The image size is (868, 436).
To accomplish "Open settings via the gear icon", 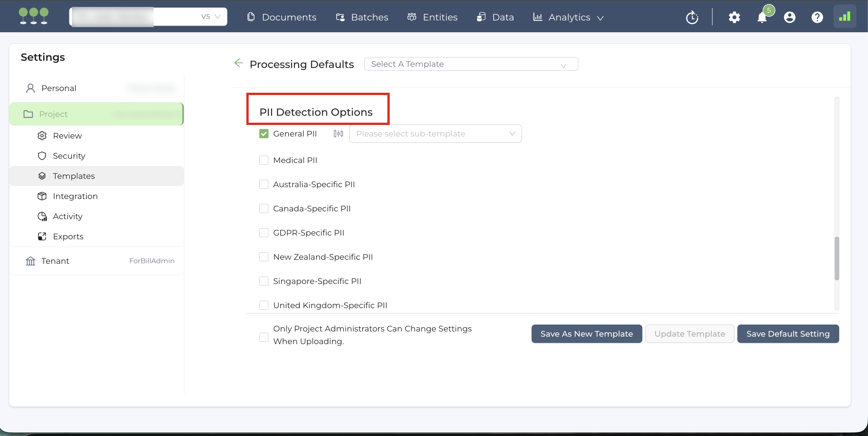I will [734, 17].
